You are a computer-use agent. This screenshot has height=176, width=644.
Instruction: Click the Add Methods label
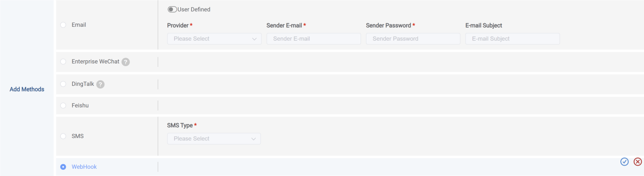tap(27, 89)
